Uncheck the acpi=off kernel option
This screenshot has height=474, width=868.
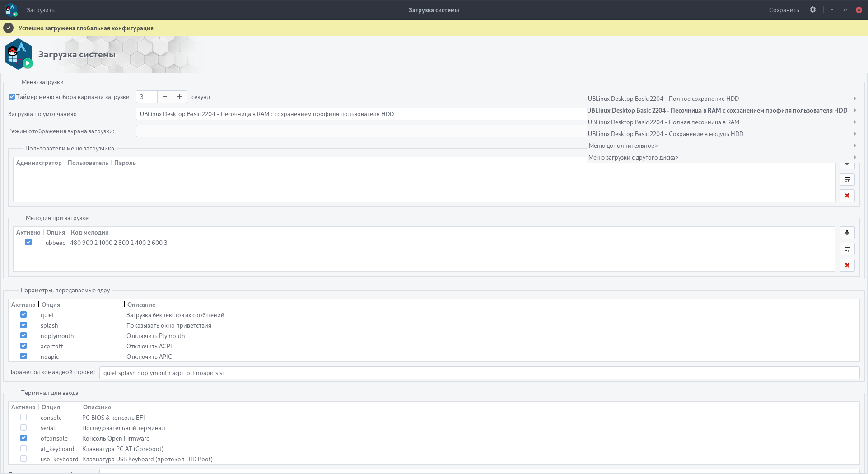click(23, 346)
